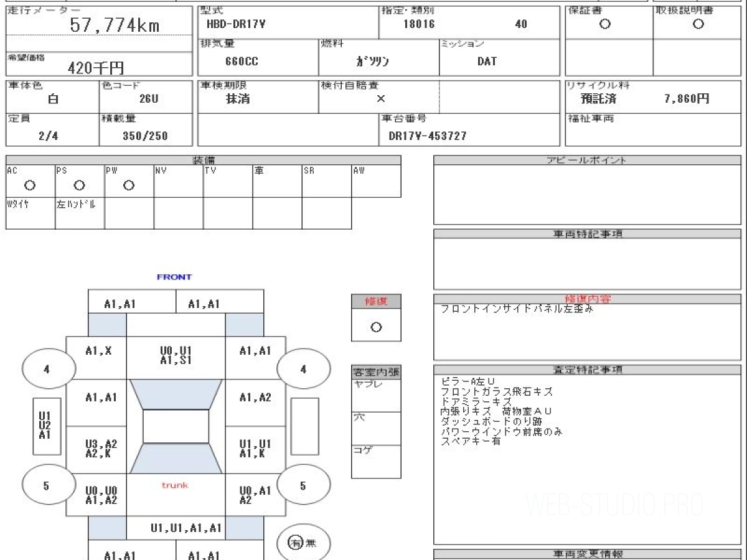
Task: Click the アピールポイント header
Action: tap(587, 160)
